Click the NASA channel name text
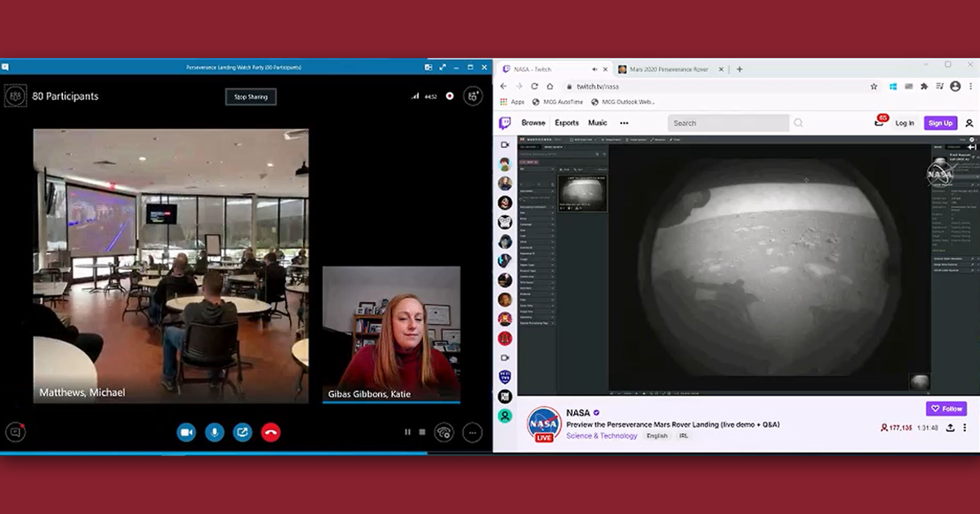The height and width of the screenshot is (514, 980). coord(578,413)
